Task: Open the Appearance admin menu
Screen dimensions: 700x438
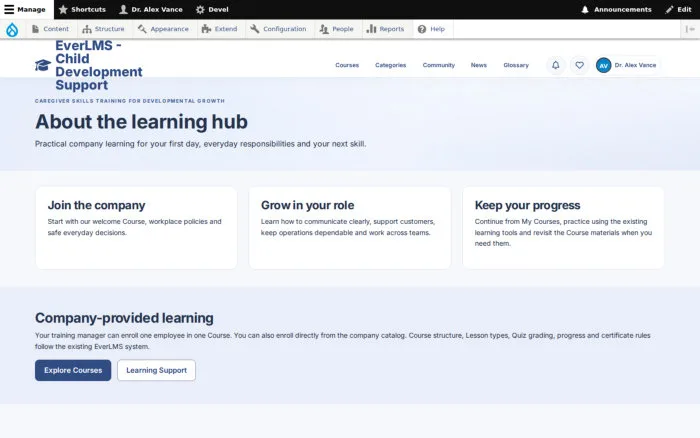Action: (163, 29)
